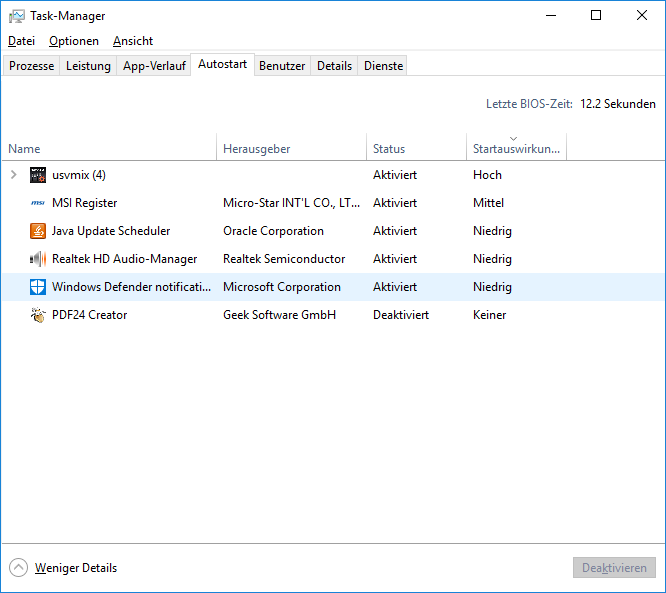
Task: Click the Hoch impact value
Action: pyautogui.click(x=487, y=175)
